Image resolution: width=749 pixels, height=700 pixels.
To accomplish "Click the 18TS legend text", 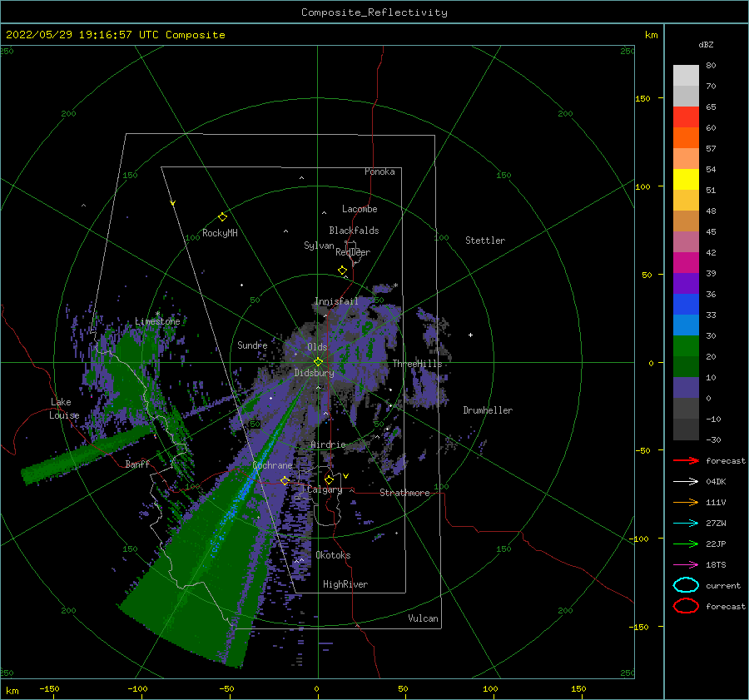I will 716,565.
